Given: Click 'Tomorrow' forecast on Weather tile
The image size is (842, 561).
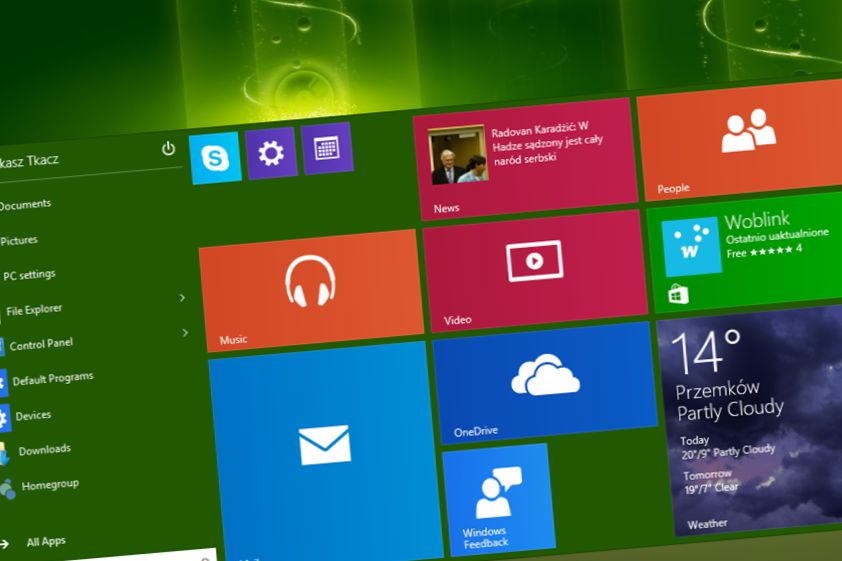Looking at the screenshot, I should tap(707, 475).
